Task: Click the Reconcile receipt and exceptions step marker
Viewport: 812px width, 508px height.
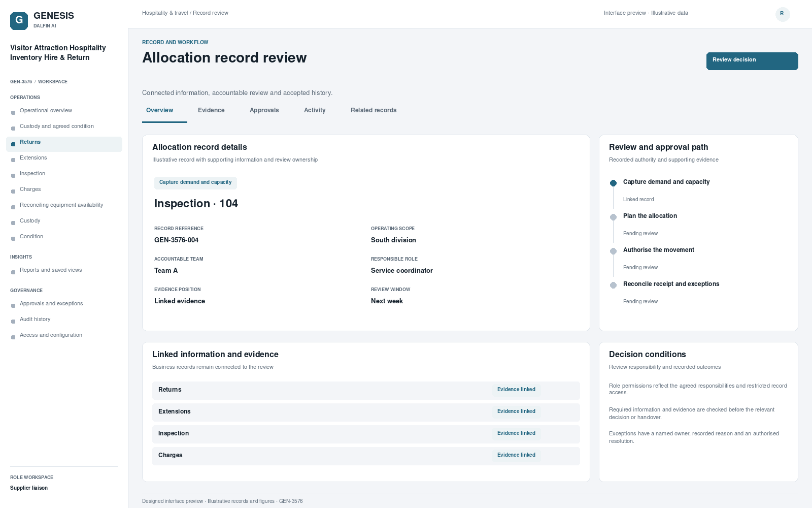Action: [x=613, y=285]
